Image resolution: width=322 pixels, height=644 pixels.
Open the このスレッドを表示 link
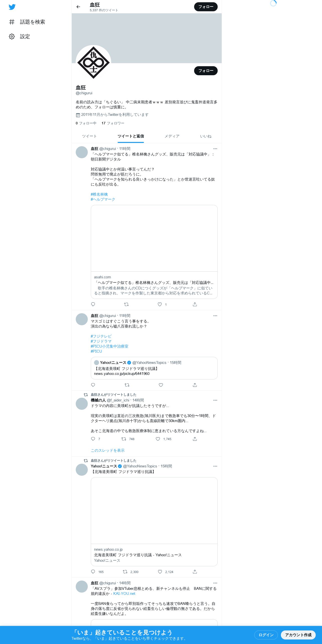pos(108,450)
